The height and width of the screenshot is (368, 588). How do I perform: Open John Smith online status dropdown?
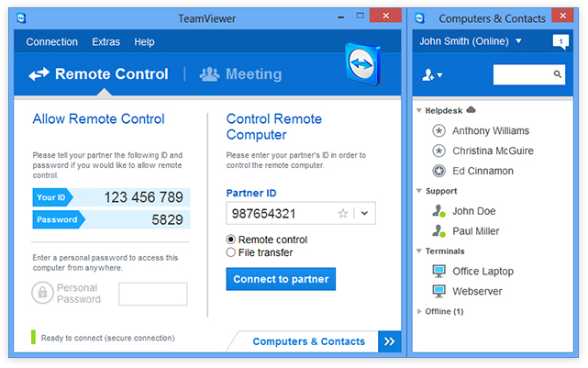coord(518,41)
